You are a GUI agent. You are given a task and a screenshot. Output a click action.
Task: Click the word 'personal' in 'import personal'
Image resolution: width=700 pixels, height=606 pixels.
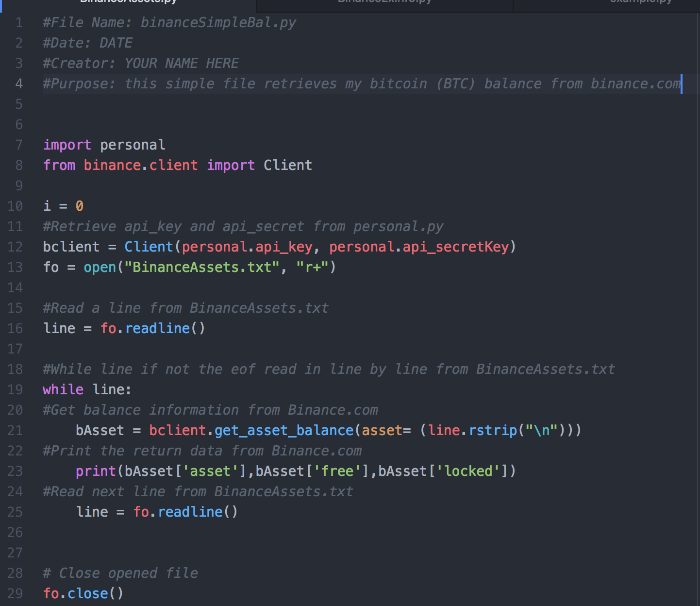point(133,145)
